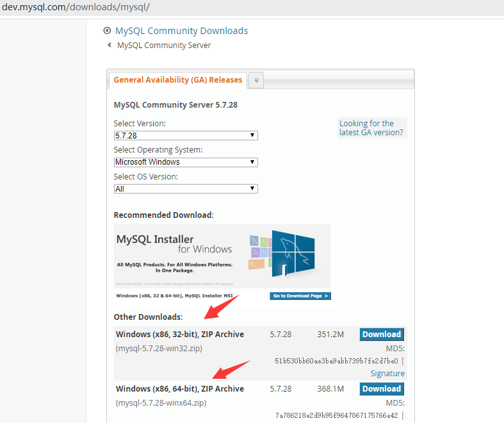504x423 pixels.
Task: Click the 32-bit archive MD5 hash value
Action: tap(336, 361)
